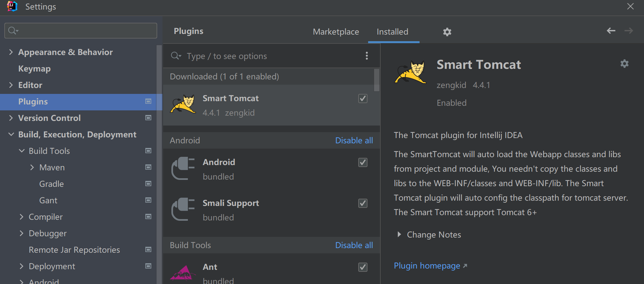Viewport: 644px width, 284px height.
Task: Open Keymap settings
Action: [35, 69]
